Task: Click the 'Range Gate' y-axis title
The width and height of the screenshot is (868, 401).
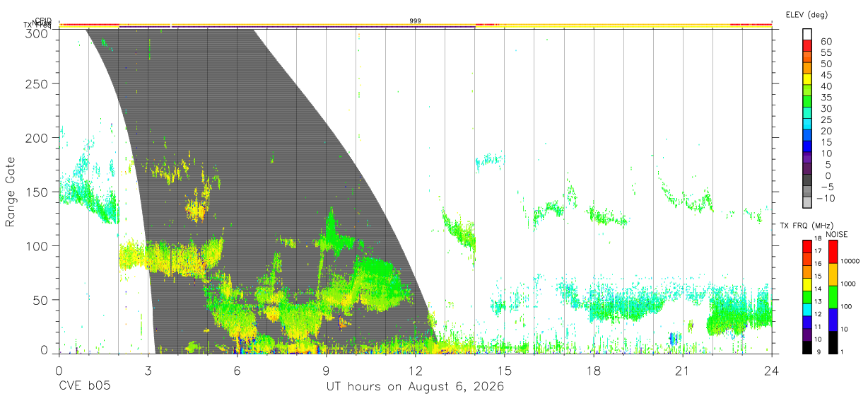Action: point(11,192)
